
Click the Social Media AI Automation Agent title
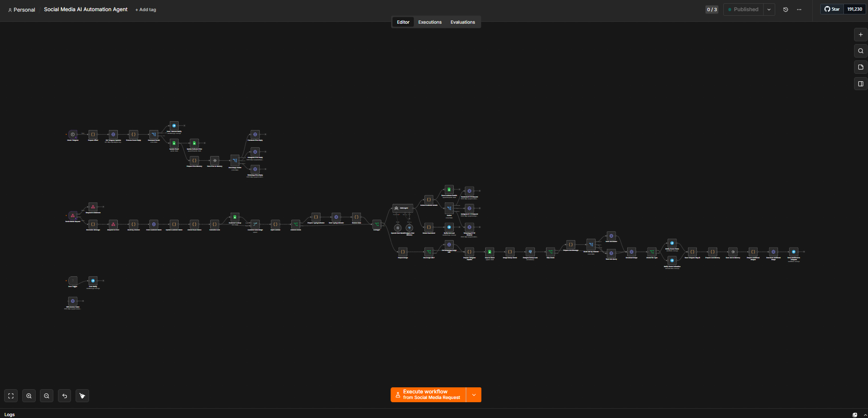coord(86,9)
